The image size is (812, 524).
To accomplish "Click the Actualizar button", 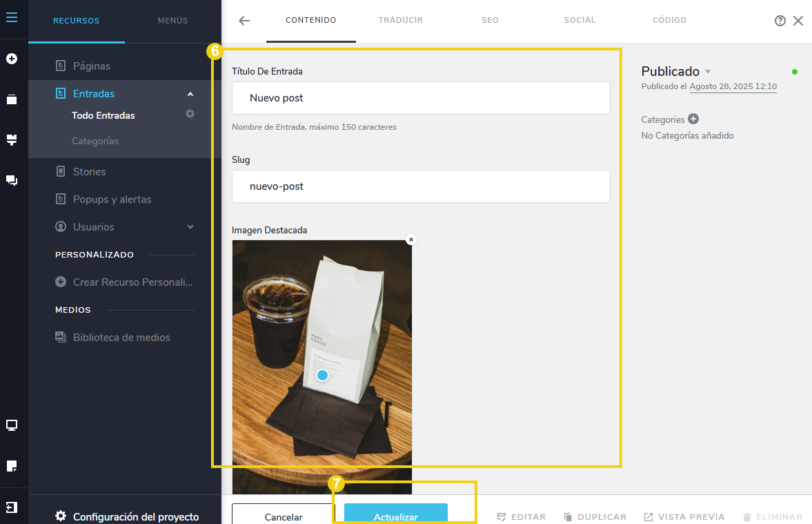I will click(395, 514).
